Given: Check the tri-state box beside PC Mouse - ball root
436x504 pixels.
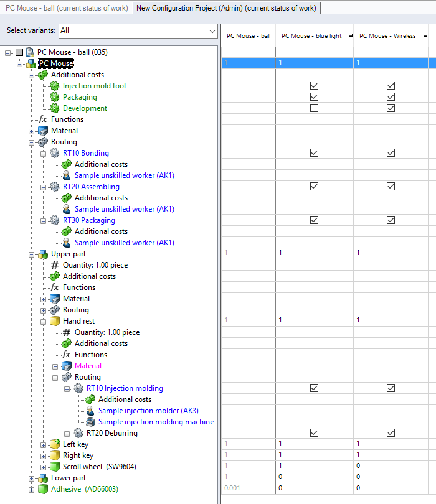Looking at the screenshot, I should [18, 52].
